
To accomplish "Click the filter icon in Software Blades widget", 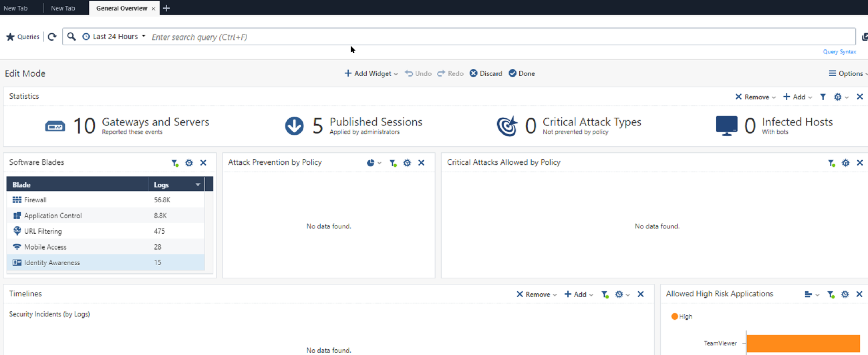I will point(175,163).
